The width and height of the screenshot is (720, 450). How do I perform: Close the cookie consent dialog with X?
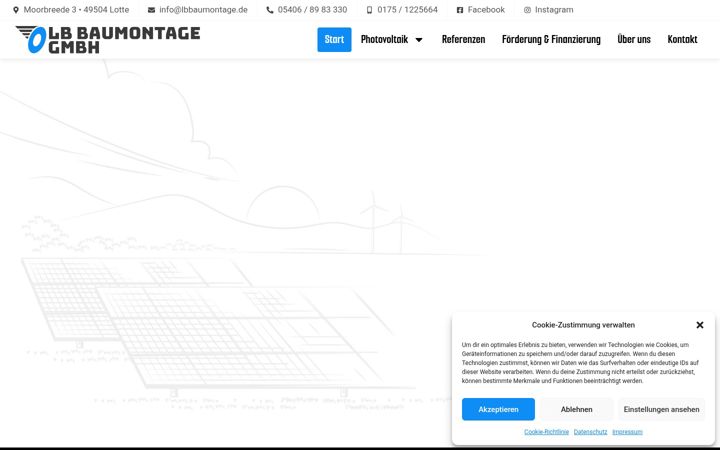coord(700,325)
